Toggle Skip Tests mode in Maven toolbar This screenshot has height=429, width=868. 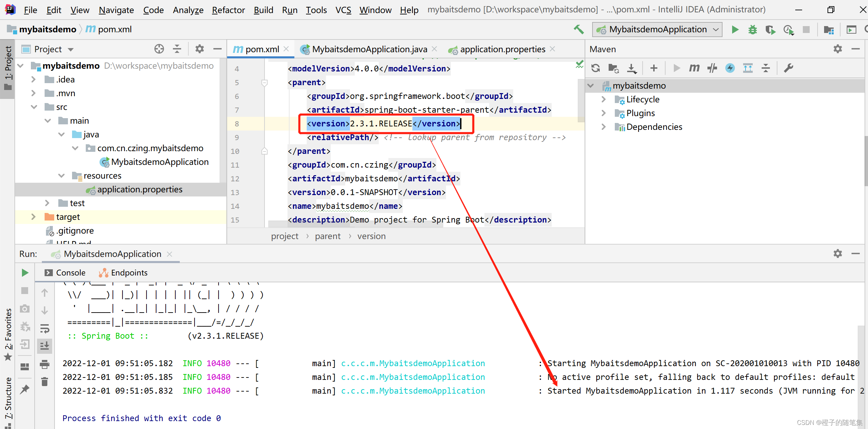[x=712, y=68]
